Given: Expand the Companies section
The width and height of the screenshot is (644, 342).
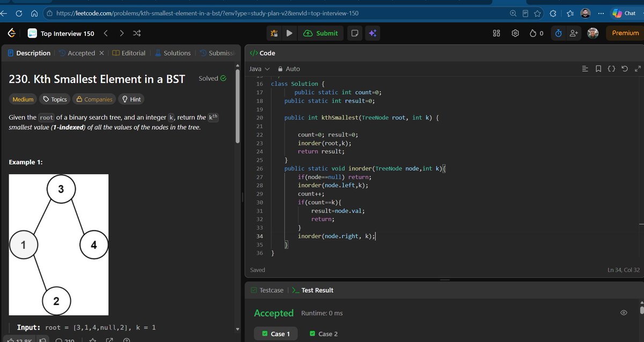Looking at the screenshot, I should [x=94, y=99].
